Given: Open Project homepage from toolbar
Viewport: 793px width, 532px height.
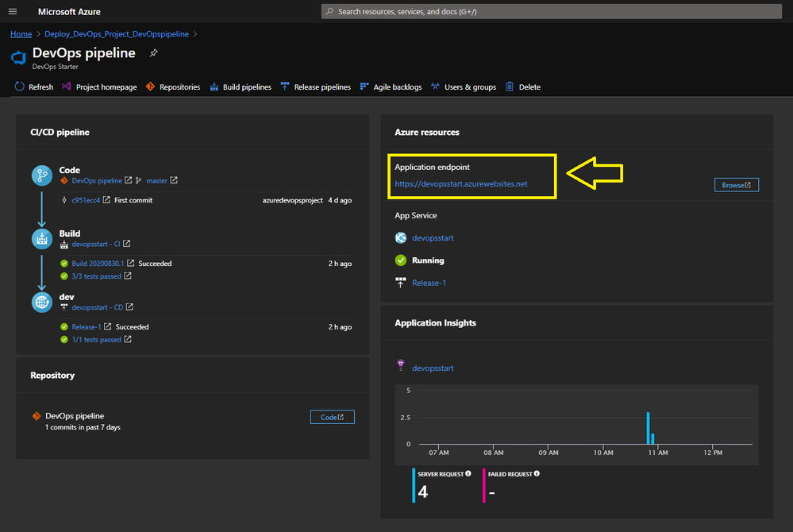Looking at the screenshot, I should click(100, 87).
